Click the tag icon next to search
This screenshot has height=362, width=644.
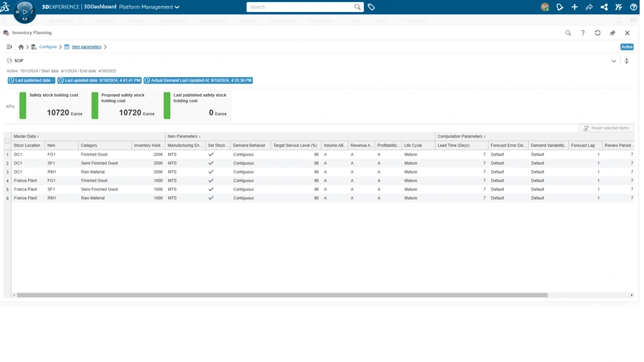tap(371, 7)
